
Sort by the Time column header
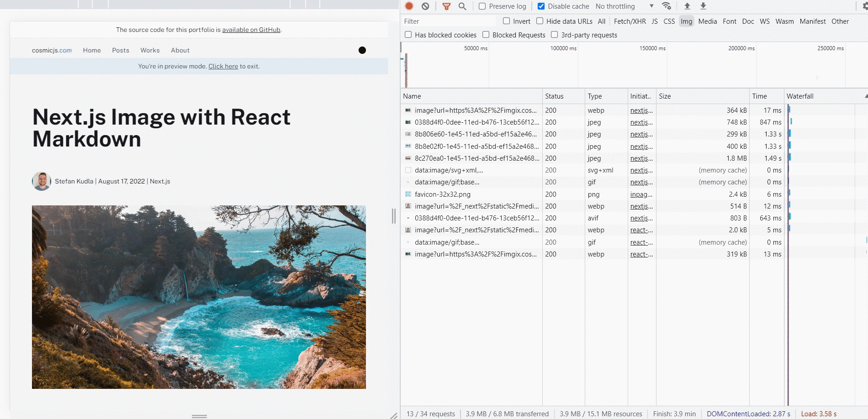766,96
